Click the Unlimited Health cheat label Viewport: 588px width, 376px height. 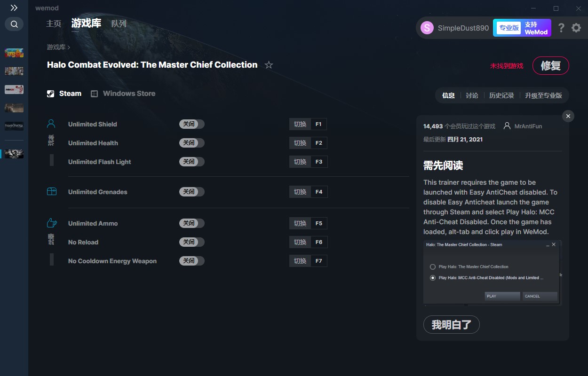coord(93,143)
